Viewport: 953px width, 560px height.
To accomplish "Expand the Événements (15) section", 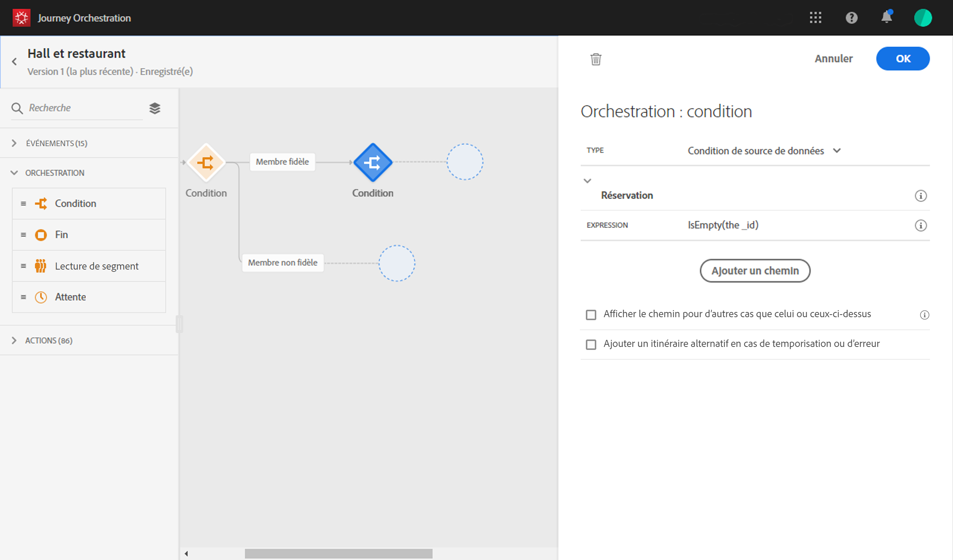I will click(14, 143).
